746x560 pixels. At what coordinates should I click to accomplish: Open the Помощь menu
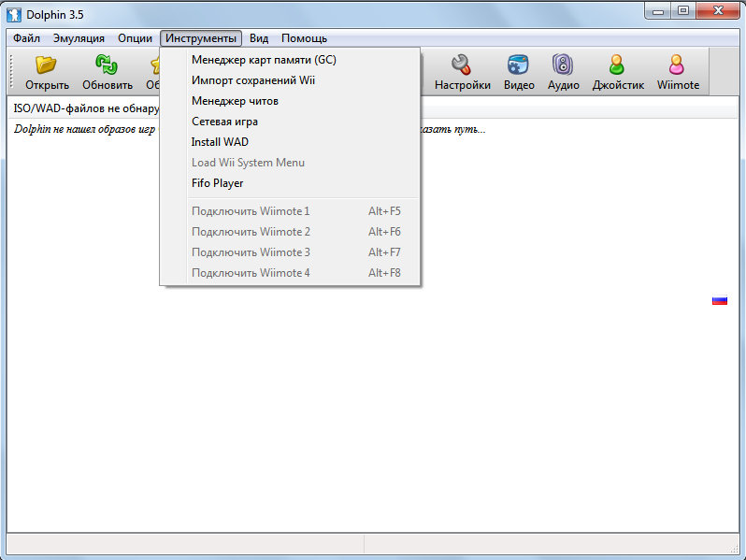click(304, 38)
